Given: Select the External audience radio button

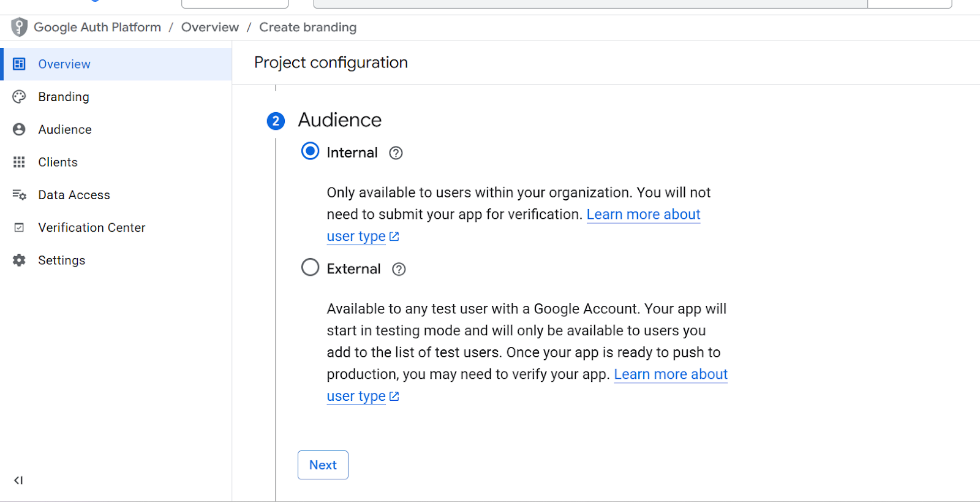Looking at the screenshot, I should point(311,268).
